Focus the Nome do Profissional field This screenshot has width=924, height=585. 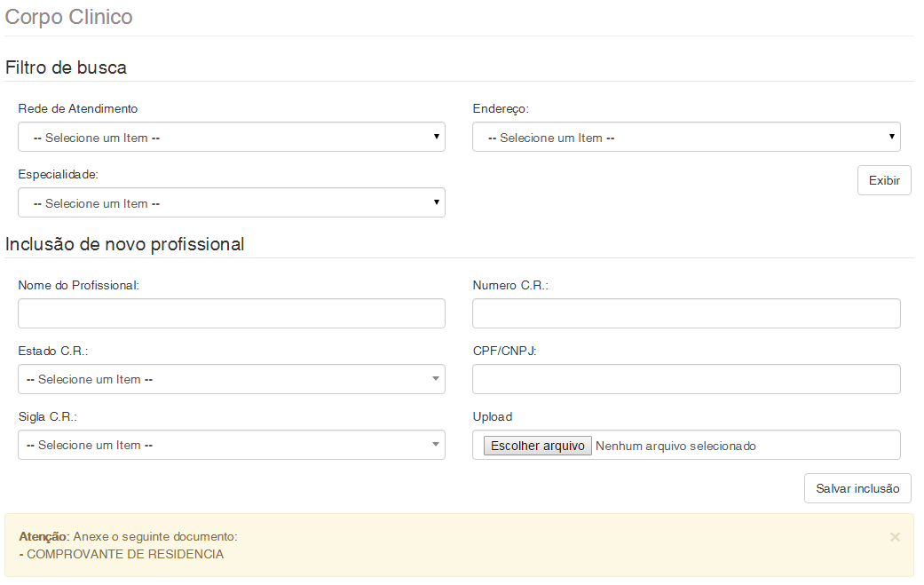tap(231, 313)
